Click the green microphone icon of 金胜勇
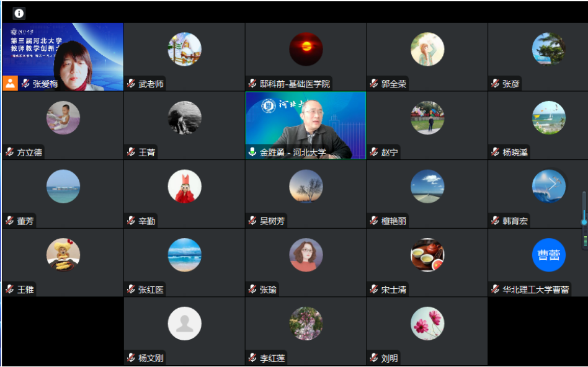Screen dimensions: 588x367 pos(252,153)
